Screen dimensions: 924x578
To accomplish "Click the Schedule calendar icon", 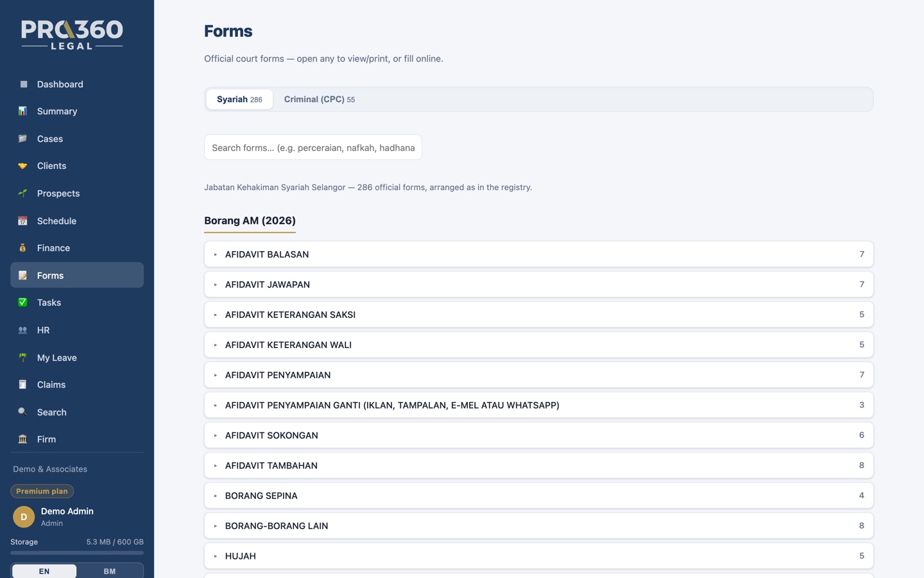I will (23, 221).
